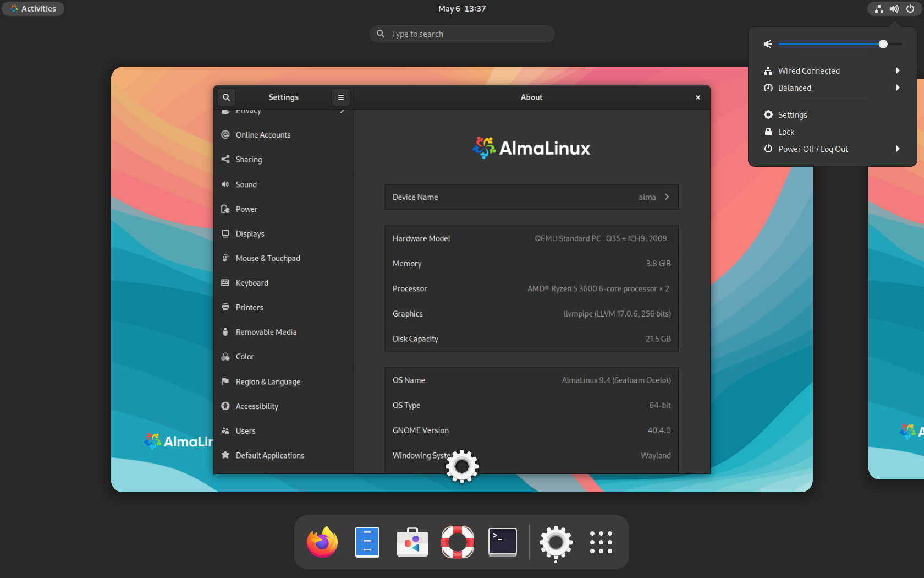Click the network icon in top bar
This screenshot has width=924, height=578.
coord(879,9)
